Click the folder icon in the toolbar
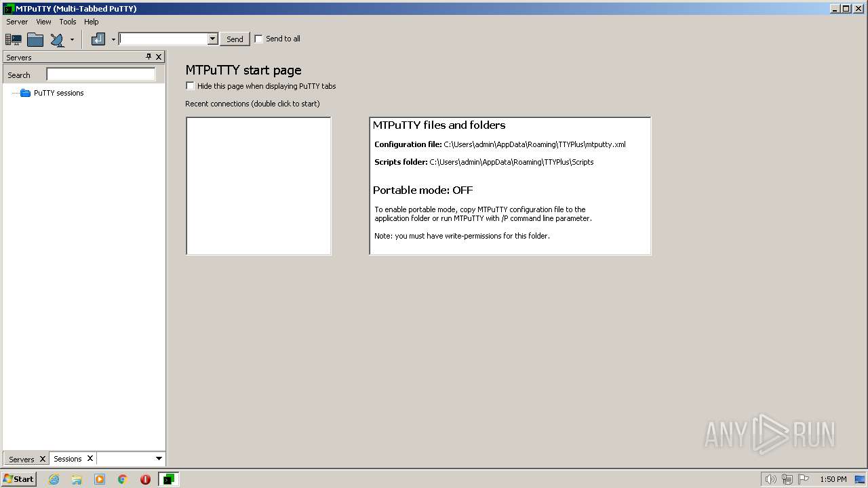The height and width of the screenshot is (488, 868). point(35,39)
